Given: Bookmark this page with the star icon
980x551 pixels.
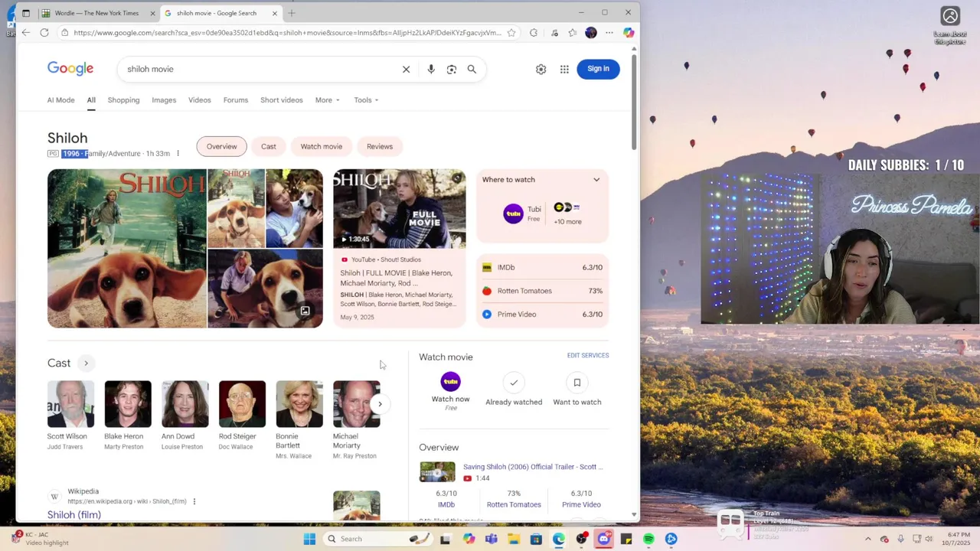Looking at the screenshot, I should point(511,33).
